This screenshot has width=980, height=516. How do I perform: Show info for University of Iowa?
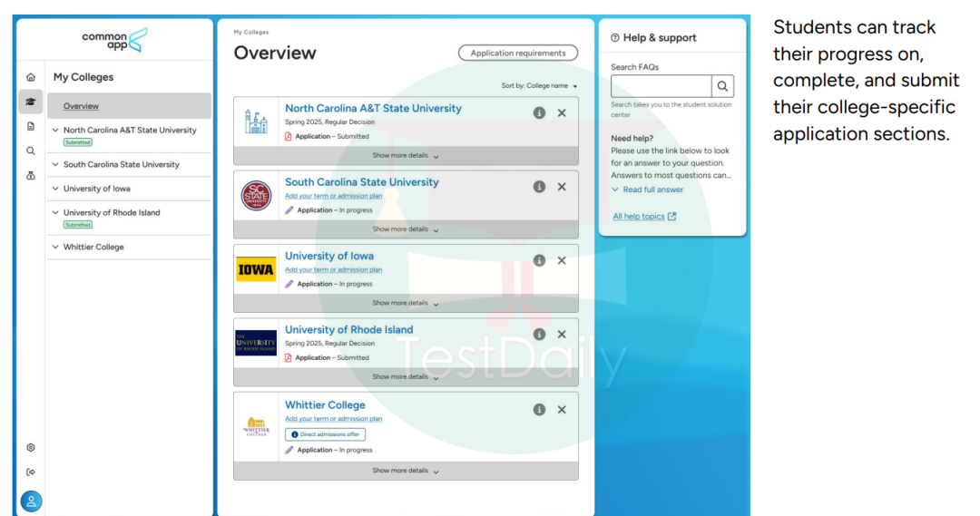539,260
